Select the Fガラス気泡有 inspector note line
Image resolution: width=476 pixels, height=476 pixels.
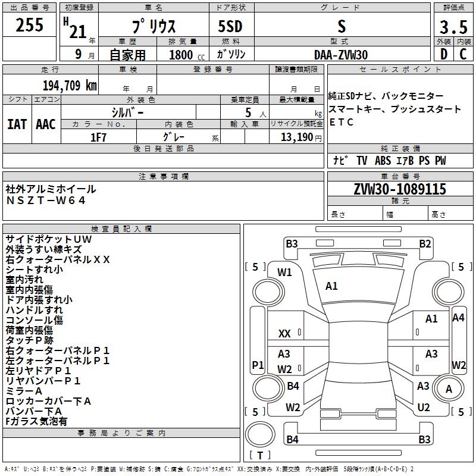37,421
